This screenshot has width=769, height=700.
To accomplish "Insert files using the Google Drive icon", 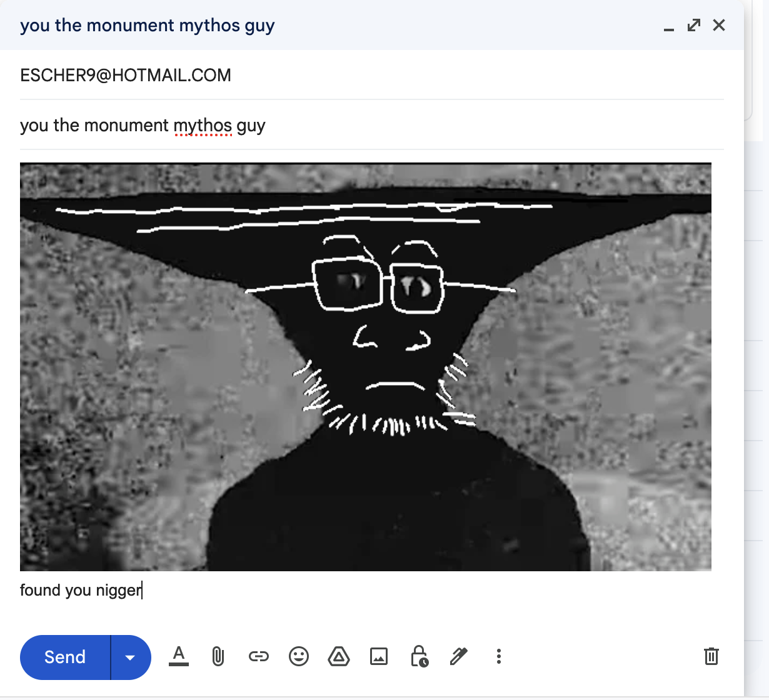I will [x=339, y=656].
